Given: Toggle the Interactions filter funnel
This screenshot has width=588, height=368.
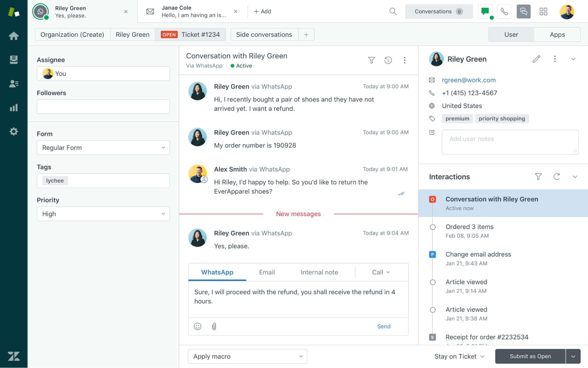Looking at the screenshot, I should pos(539,177).
